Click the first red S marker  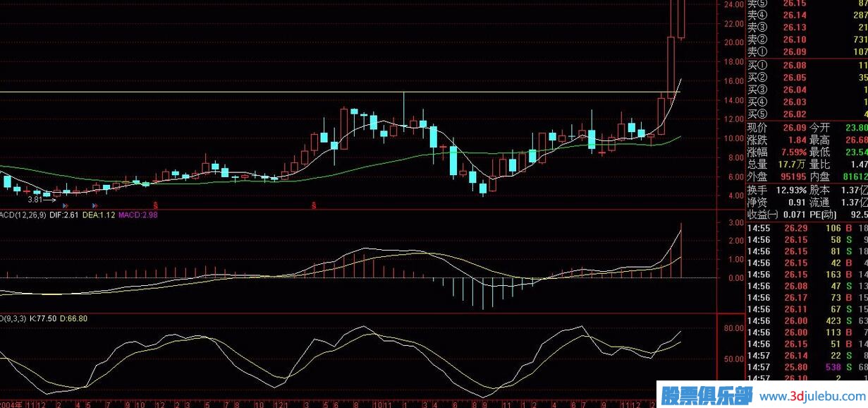click(x=155, y=205)
